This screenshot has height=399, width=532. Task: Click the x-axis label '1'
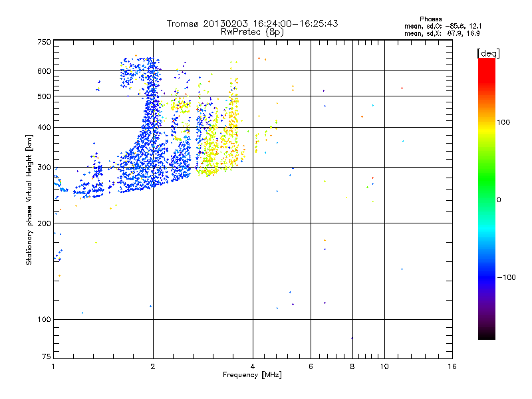click(x=53, y=366)
